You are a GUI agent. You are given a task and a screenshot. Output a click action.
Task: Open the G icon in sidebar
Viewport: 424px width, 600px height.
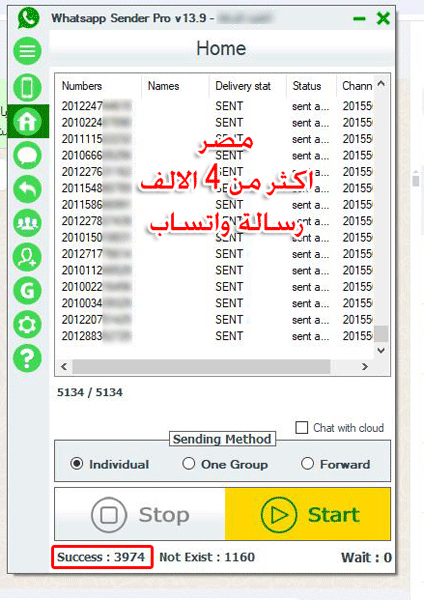tap(27, 291)
